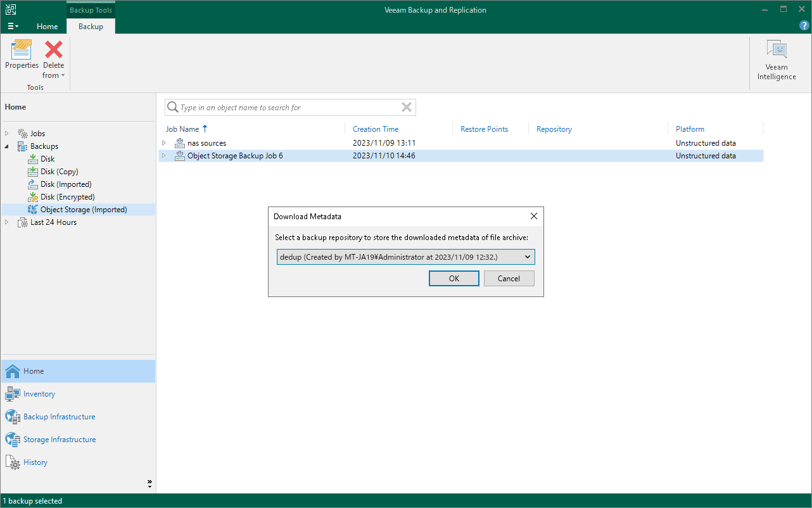Open the Backup Infrastructure view
The height and width of the screenshot is (508, 812).
tap(58, 416)
